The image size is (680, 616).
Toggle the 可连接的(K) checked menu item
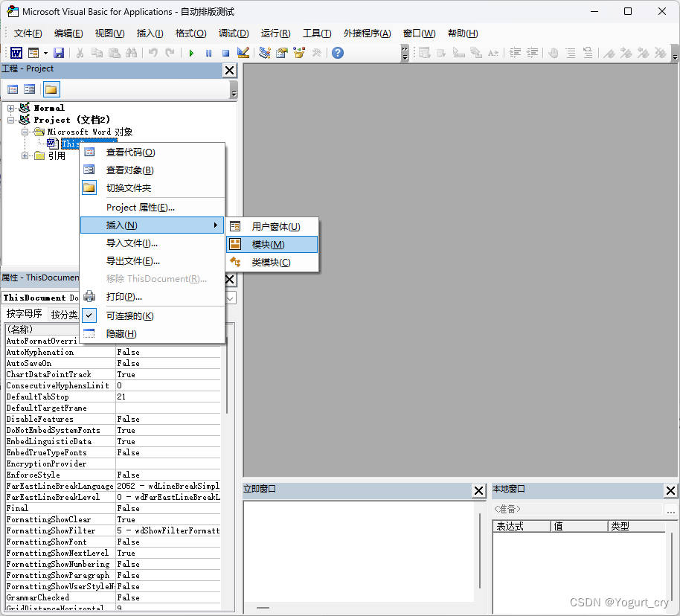click(153, 315)
